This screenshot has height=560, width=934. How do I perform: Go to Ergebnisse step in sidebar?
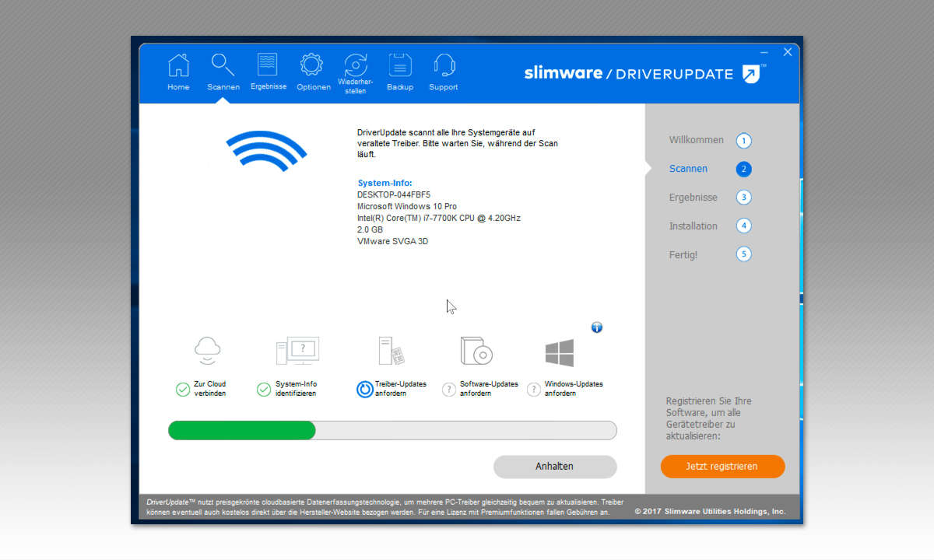pyautogui.click(x=693, y=198)
